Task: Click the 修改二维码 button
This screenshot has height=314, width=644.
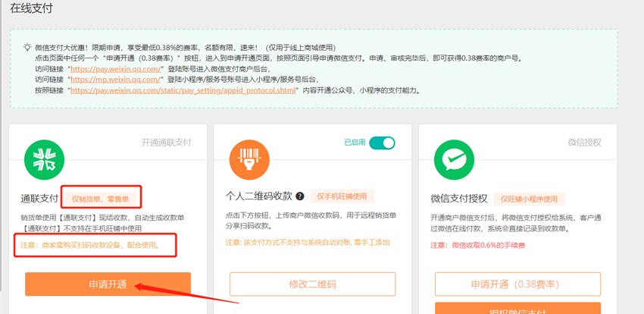Action: click(x=312, y=284)
